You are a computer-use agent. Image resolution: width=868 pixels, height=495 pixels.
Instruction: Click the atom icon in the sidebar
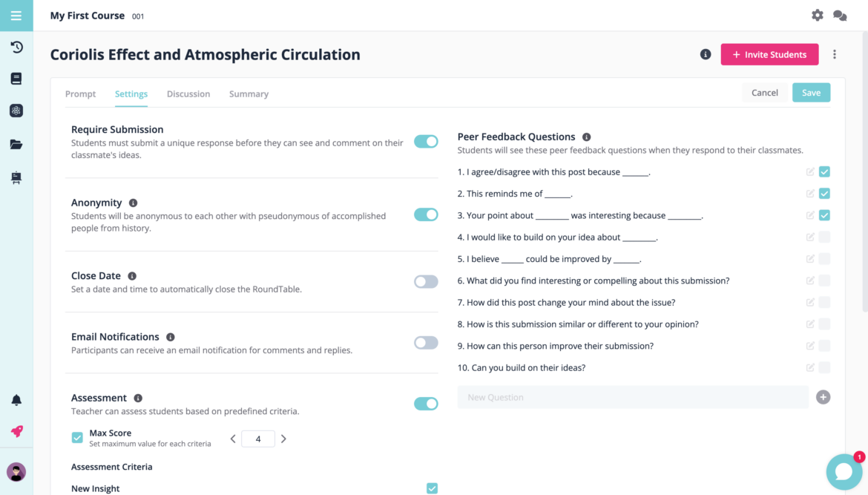16,110
